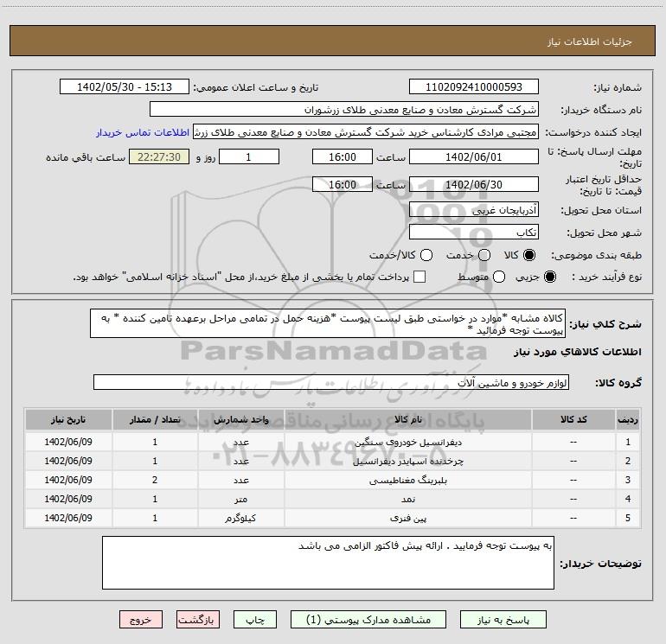The height and width of the screenshot is (644, 666).
Task: Select the جزیی purchase type radio
Action: [549, 277]
